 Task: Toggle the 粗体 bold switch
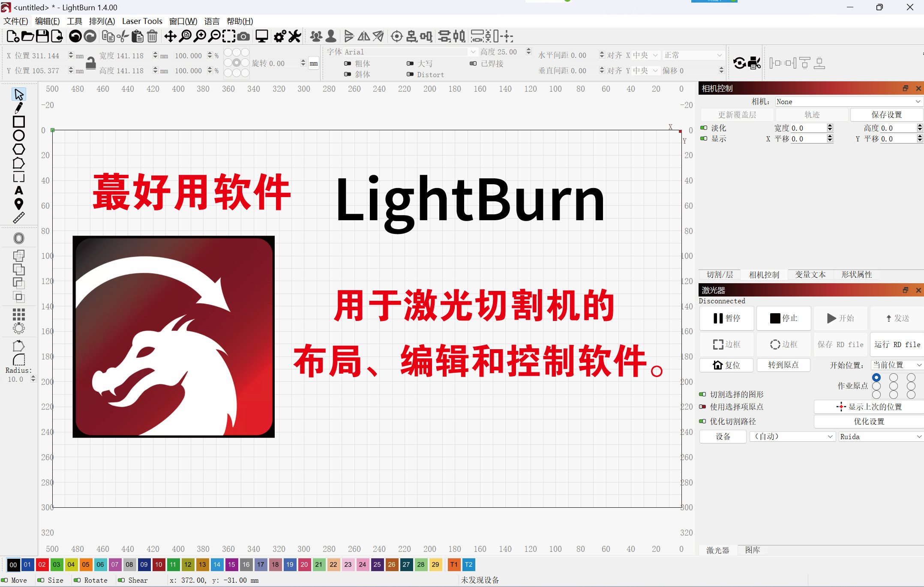(348, 63)
